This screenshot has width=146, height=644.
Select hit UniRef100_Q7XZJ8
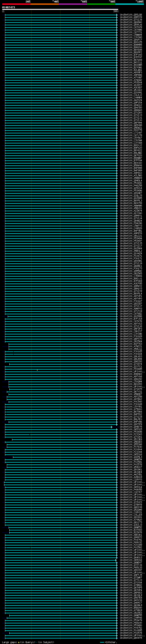point(131,20)
